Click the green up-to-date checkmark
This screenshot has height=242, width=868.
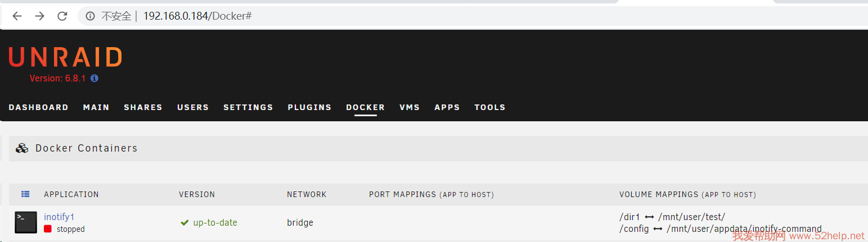[x=184, y=223]
